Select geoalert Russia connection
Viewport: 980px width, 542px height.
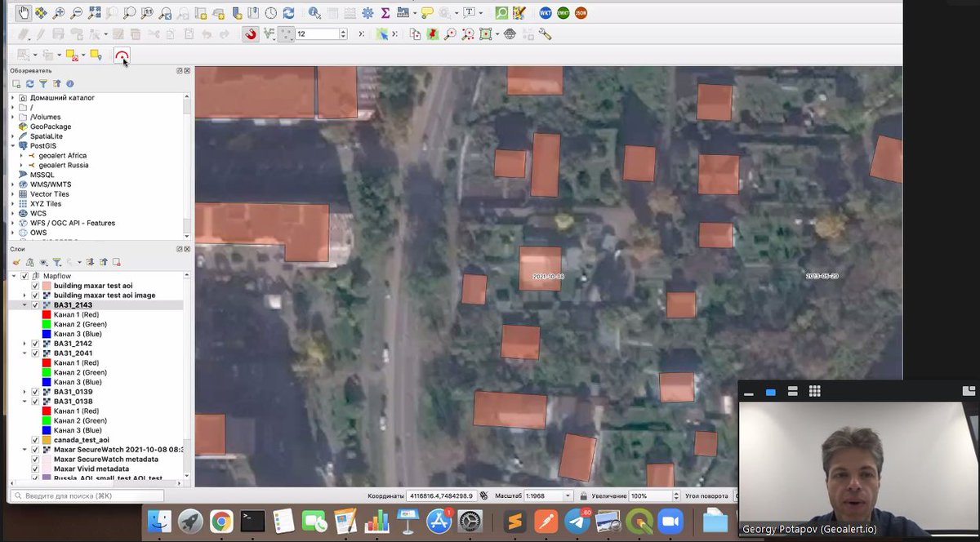pyautogui.click(x=64, y=165)
